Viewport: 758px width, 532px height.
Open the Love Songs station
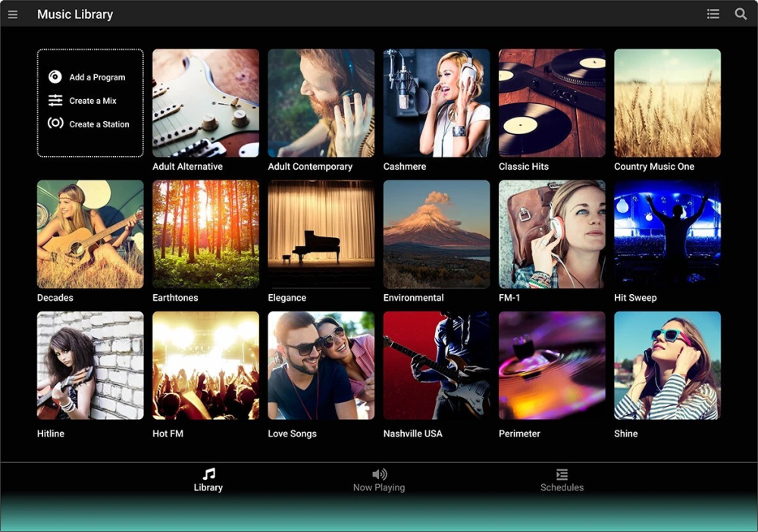(x=321, y=365)
